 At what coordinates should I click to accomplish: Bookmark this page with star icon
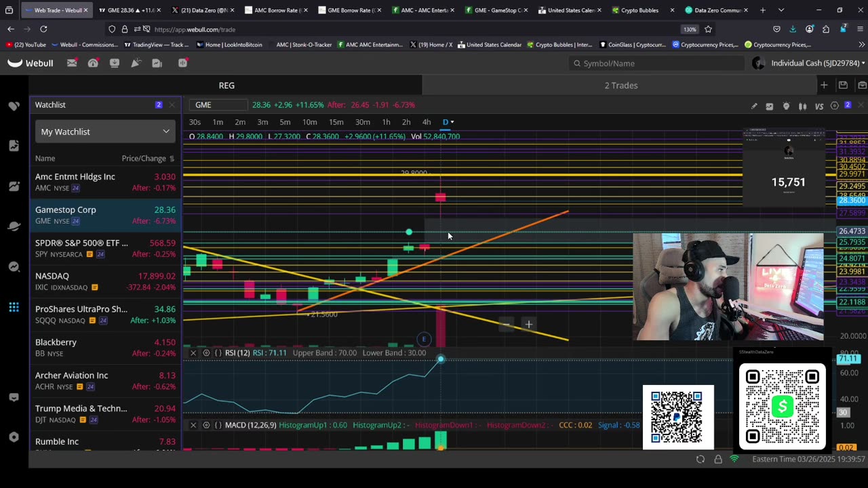pos(708,29)
